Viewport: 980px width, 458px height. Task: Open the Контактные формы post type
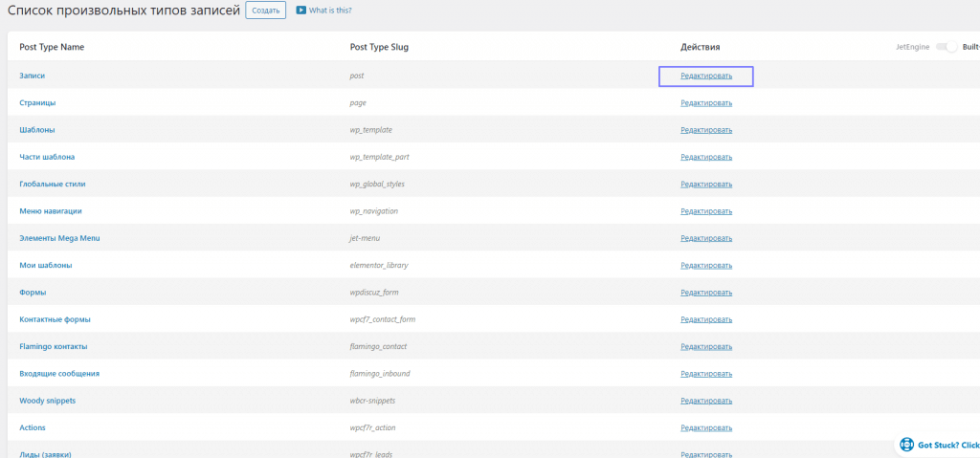click(55, 319)
